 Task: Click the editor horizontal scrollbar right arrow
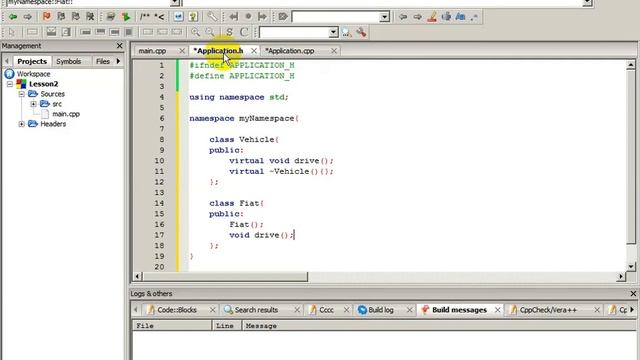pyautogui.click(x=621, y=277)
